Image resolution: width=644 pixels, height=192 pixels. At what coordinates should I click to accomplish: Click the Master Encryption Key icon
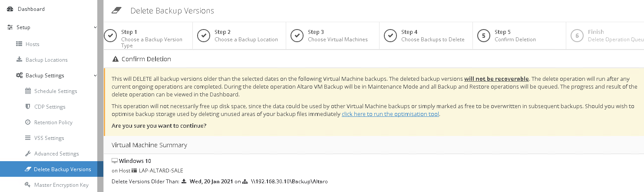[x=28, y=185]
